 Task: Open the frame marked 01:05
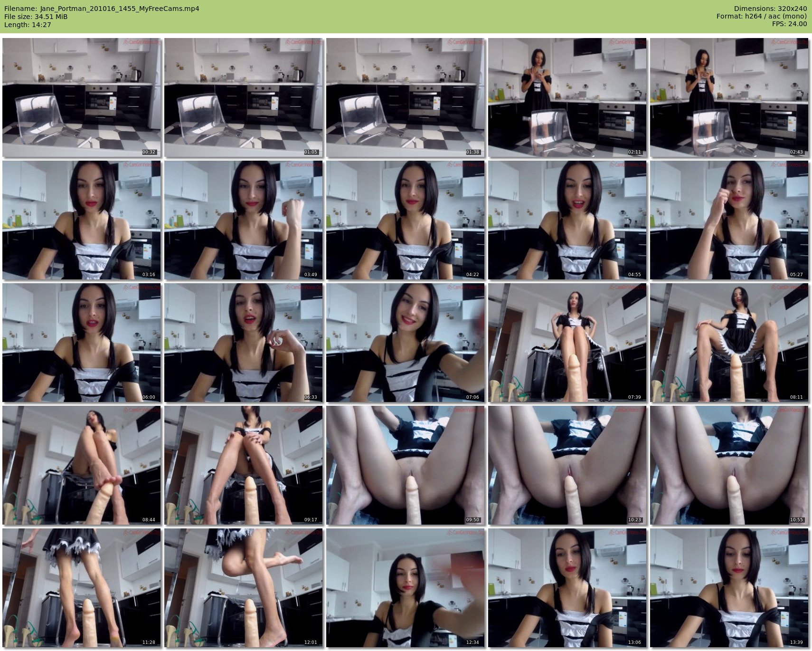tap(243, 97)
